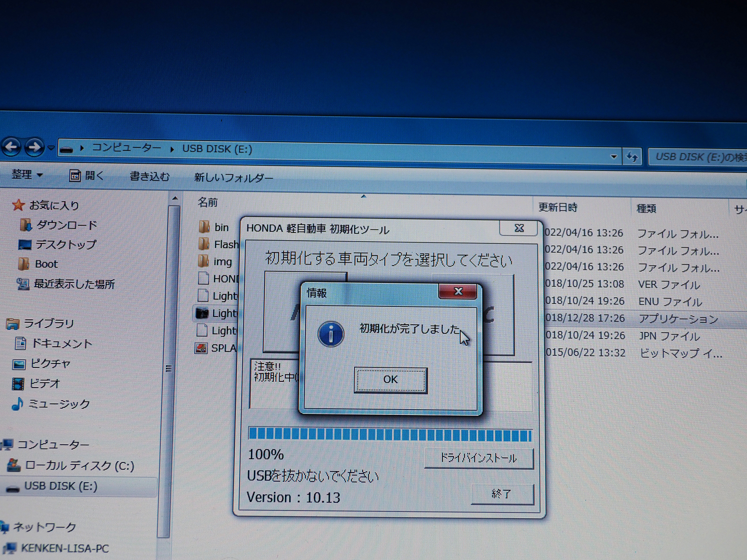This screenshot has width=747, height=560.
Task: Open Boot folder in favorites
Action: point(46,264)
